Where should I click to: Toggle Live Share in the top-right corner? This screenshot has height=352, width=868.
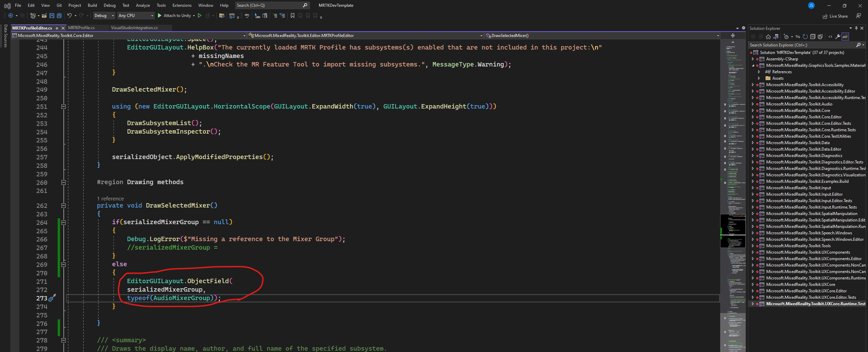click(835, 16)
